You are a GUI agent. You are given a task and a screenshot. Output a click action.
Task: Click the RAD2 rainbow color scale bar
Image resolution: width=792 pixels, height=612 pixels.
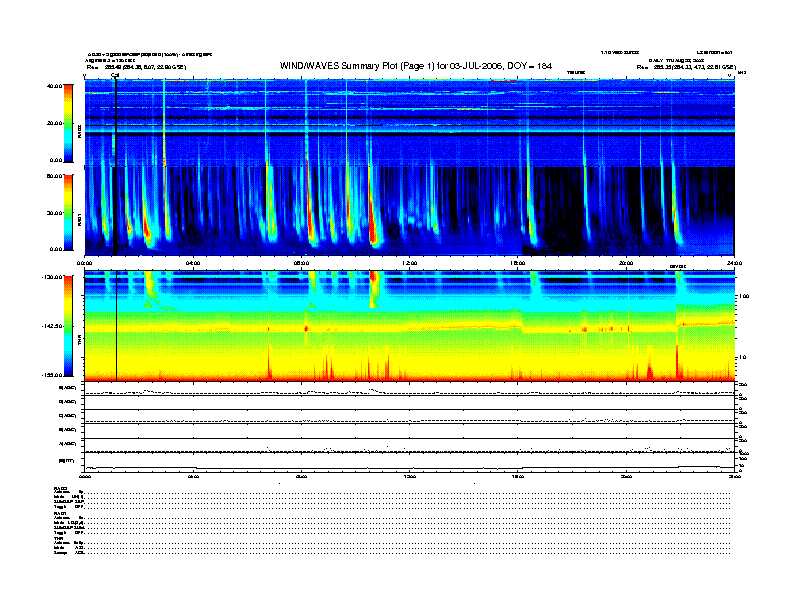click(68, 123)
